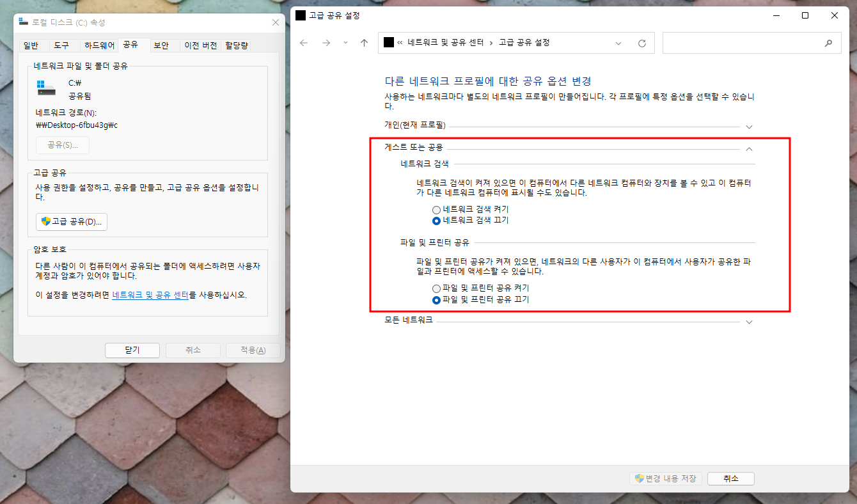Collapse the 게스트 또는 공용 section

[749, 148]
